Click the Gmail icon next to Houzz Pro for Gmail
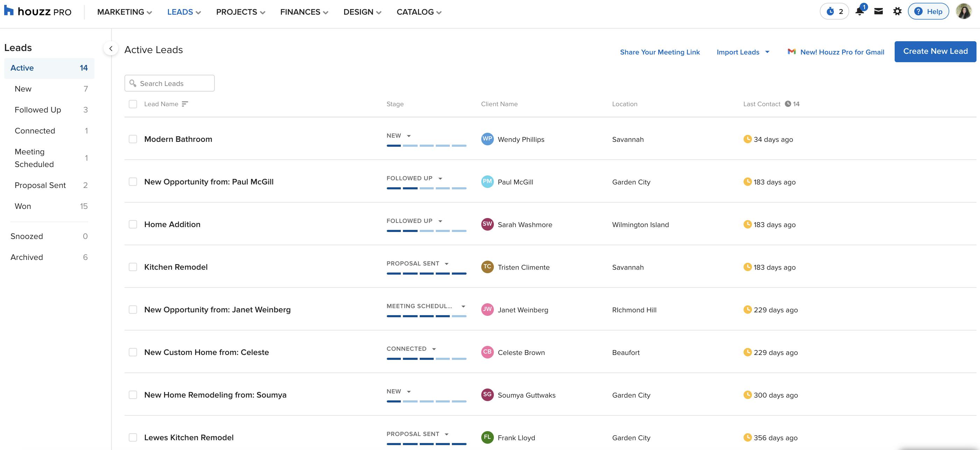This screenshot has width=980, height=450. (792, 52)
